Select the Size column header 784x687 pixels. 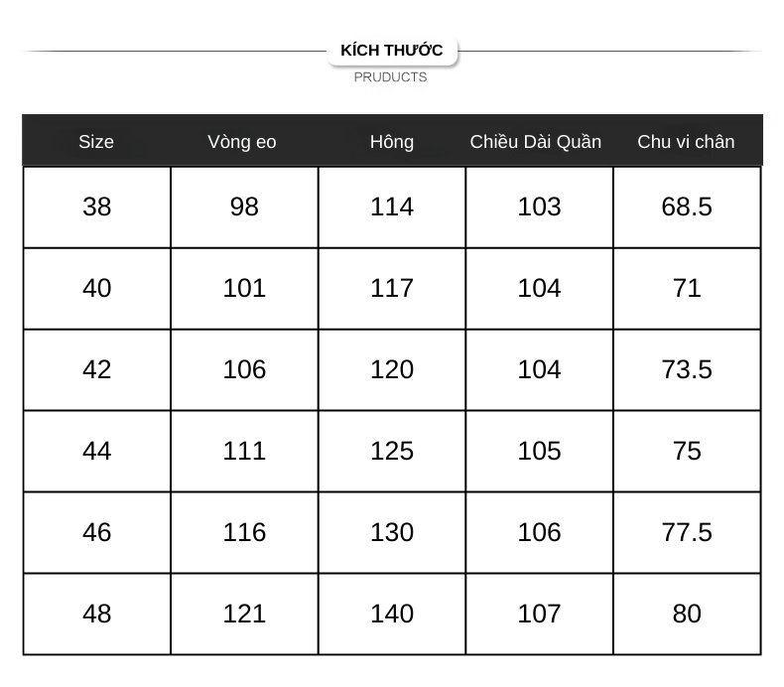[x=96, y=142]
